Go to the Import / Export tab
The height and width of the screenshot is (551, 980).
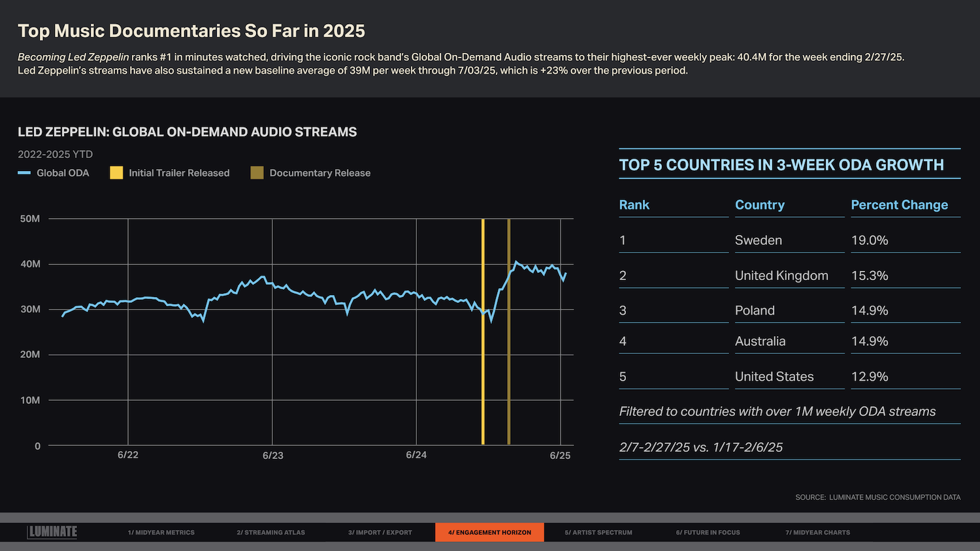(380, 532)
